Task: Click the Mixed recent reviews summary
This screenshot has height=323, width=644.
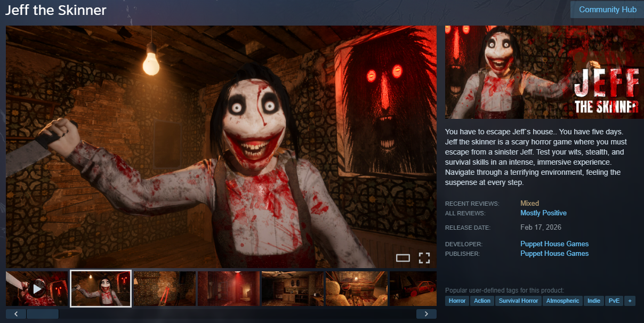Action: pos(529,203)
